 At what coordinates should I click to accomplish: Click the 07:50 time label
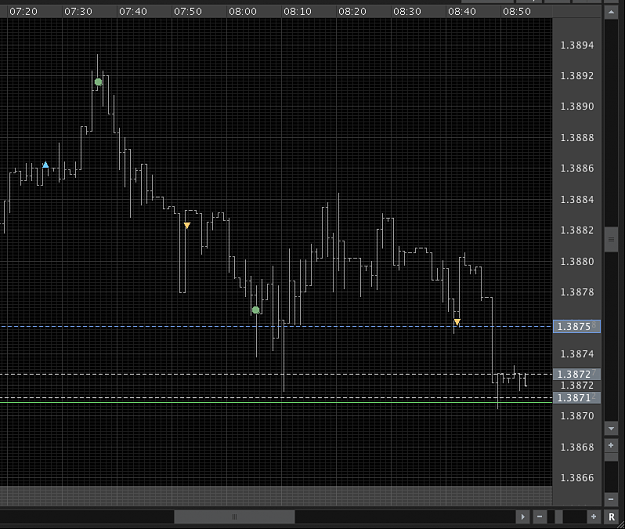coord(188,12)
